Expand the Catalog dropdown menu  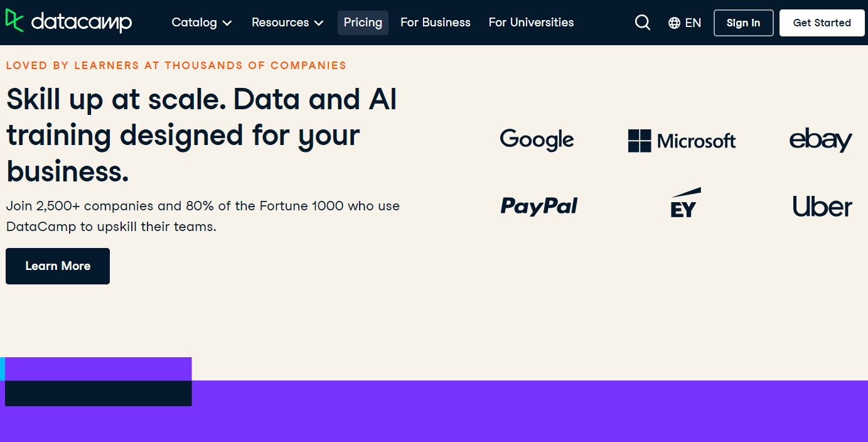pos(201,23)
